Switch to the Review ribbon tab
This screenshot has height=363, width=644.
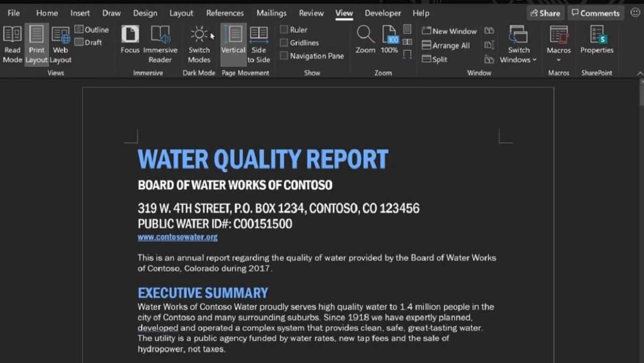[x=311, y=12]
